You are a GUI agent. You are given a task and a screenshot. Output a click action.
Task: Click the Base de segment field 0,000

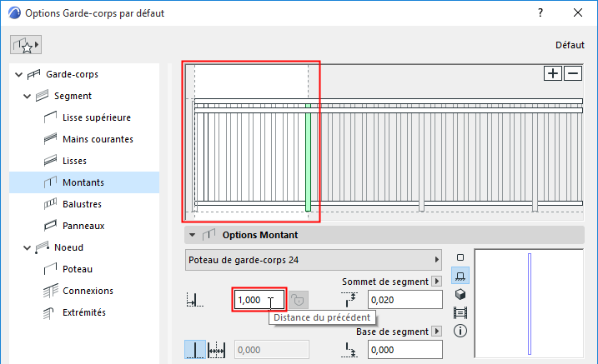point(405,350)
